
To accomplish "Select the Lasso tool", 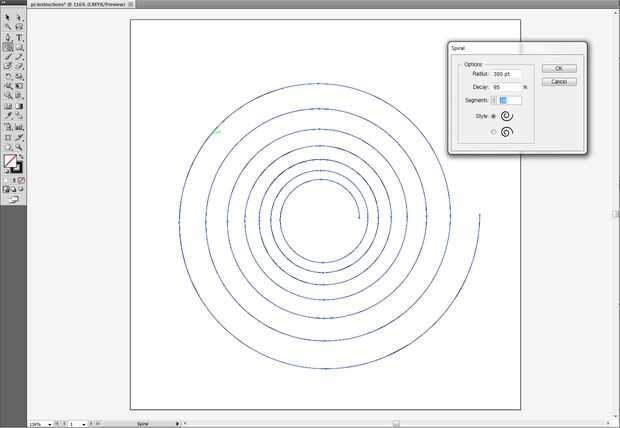I will tap(19, 27).
